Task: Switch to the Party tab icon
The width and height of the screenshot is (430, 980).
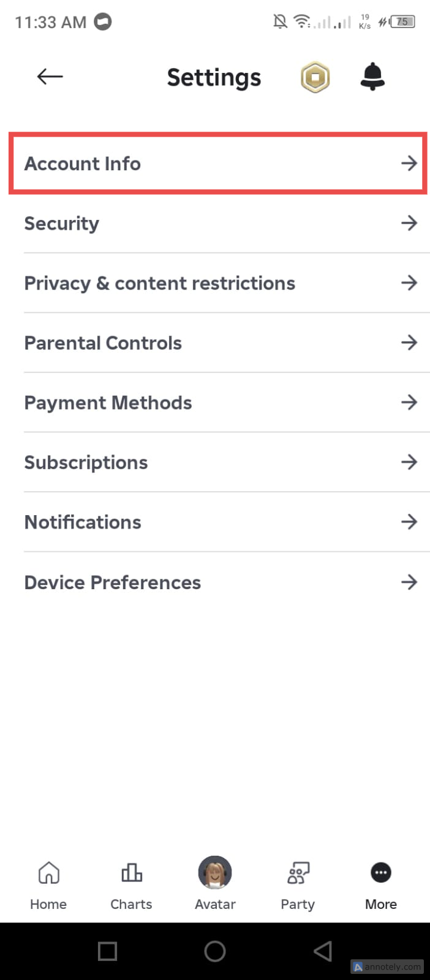Action: (x=298, y=873)
